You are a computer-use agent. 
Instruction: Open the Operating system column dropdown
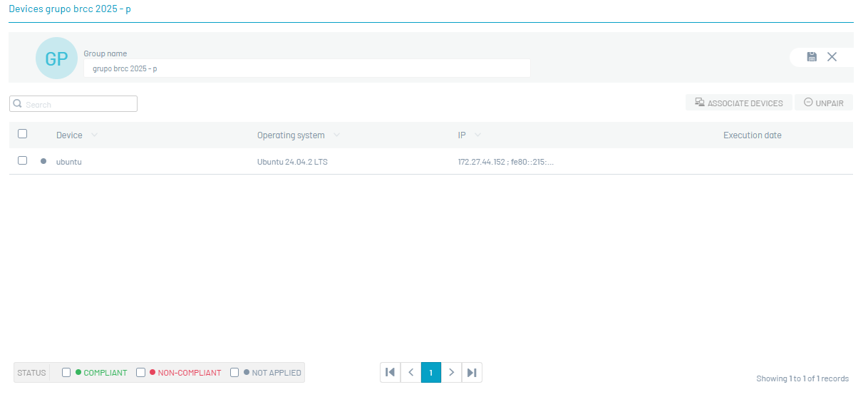(336, 135)
